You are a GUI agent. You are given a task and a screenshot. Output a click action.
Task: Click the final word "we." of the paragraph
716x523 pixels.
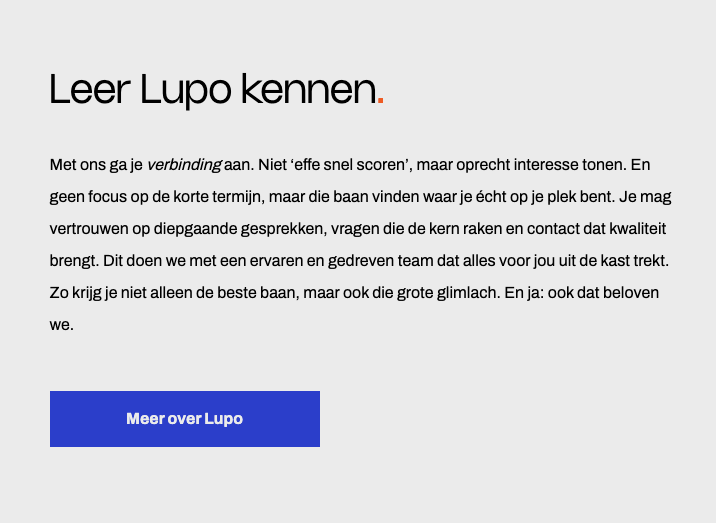click(x=61, y=324)
